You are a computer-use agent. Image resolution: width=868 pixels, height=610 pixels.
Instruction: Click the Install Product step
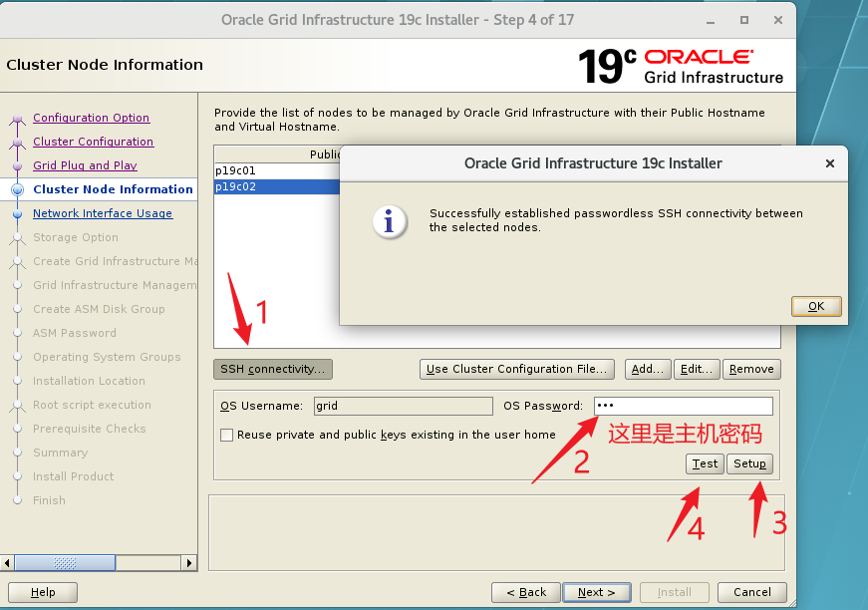pos(73,476)
